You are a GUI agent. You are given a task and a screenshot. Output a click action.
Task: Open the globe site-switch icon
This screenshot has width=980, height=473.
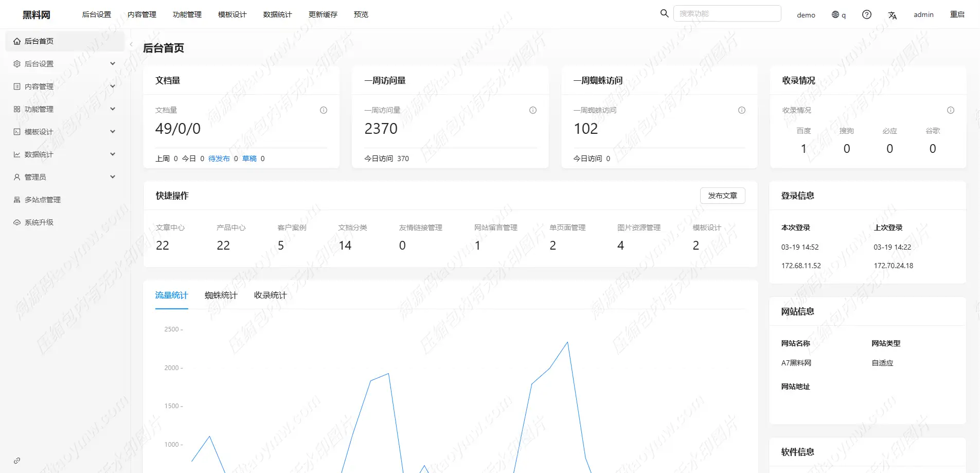click(835, 14)
